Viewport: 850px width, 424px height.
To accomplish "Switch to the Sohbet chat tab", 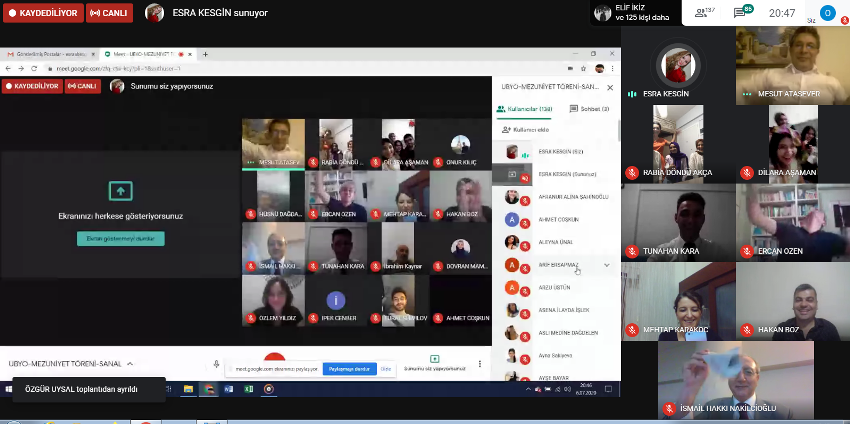I will 587,108.
